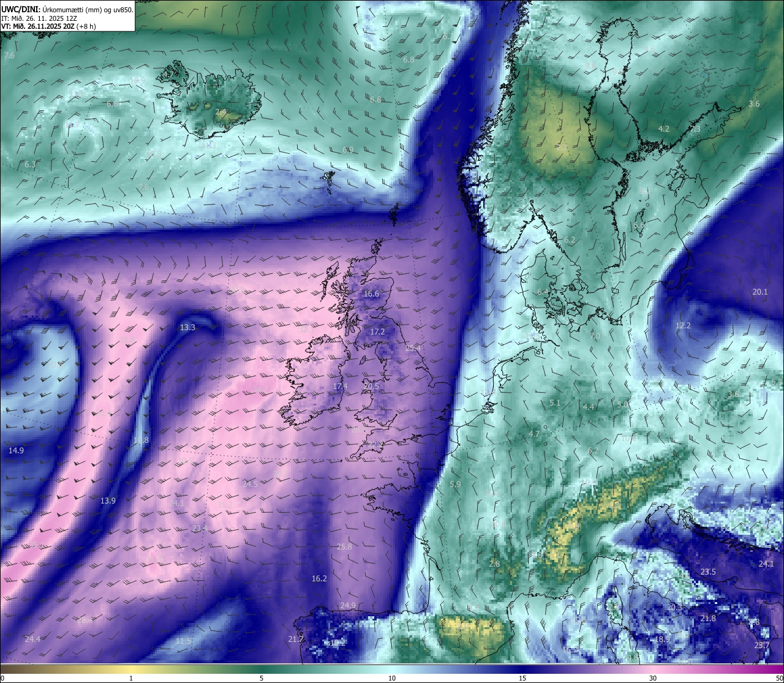
Task: Click the colorbar tick label 50
Action: [x=778, y=677]
